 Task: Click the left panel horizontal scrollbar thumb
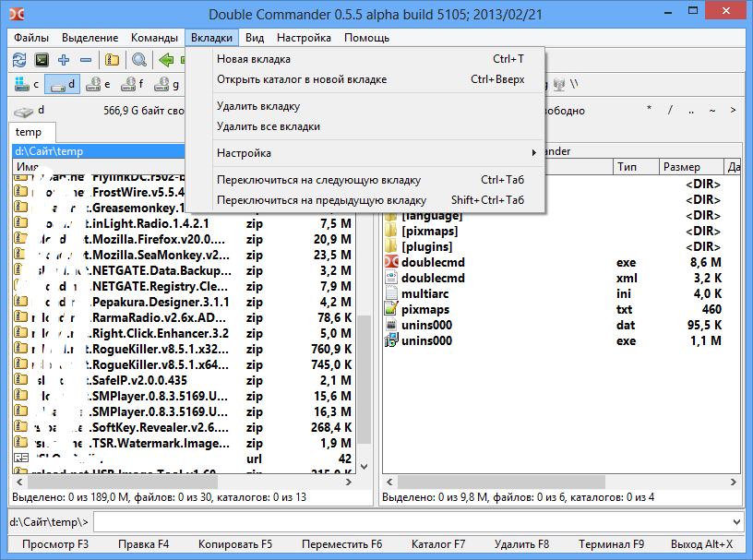(x=124, y=482)
